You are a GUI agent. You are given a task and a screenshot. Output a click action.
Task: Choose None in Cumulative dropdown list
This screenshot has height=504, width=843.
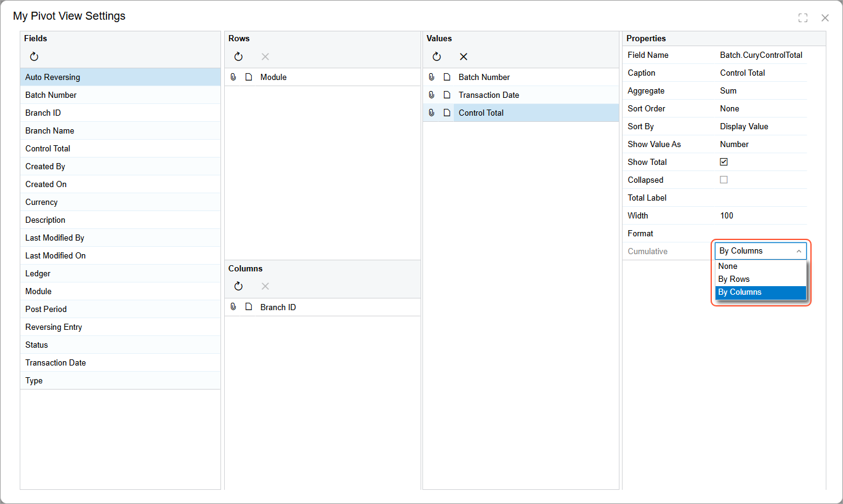pos(760,266)
